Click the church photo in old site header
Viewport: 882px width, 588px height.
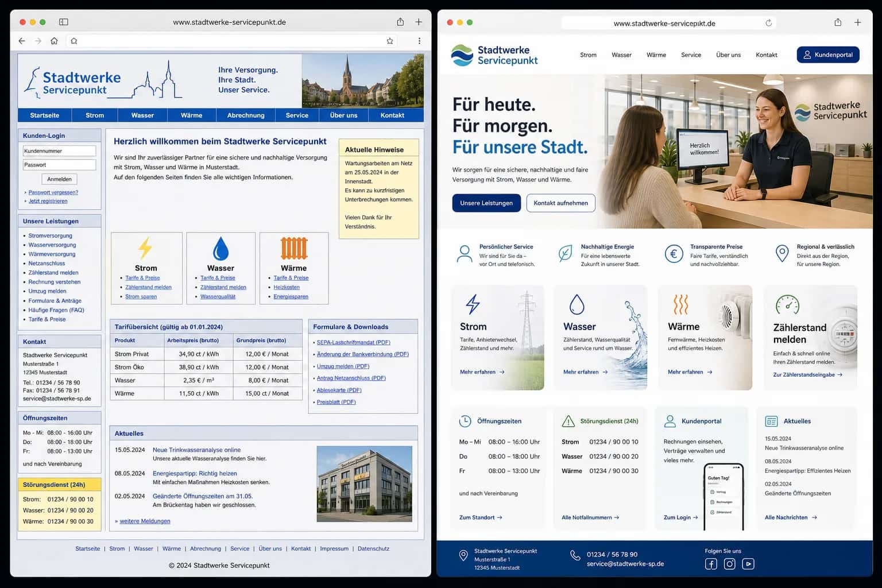(363, 81)
